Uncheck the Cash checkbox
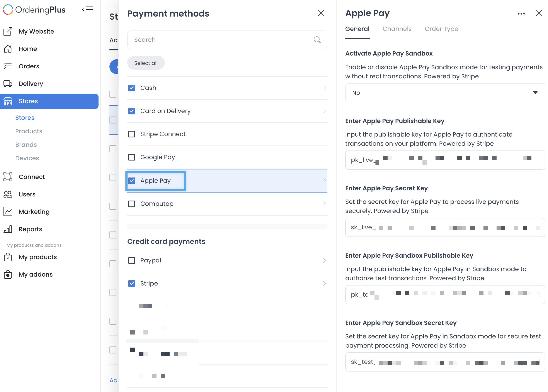 pos(132,88)
